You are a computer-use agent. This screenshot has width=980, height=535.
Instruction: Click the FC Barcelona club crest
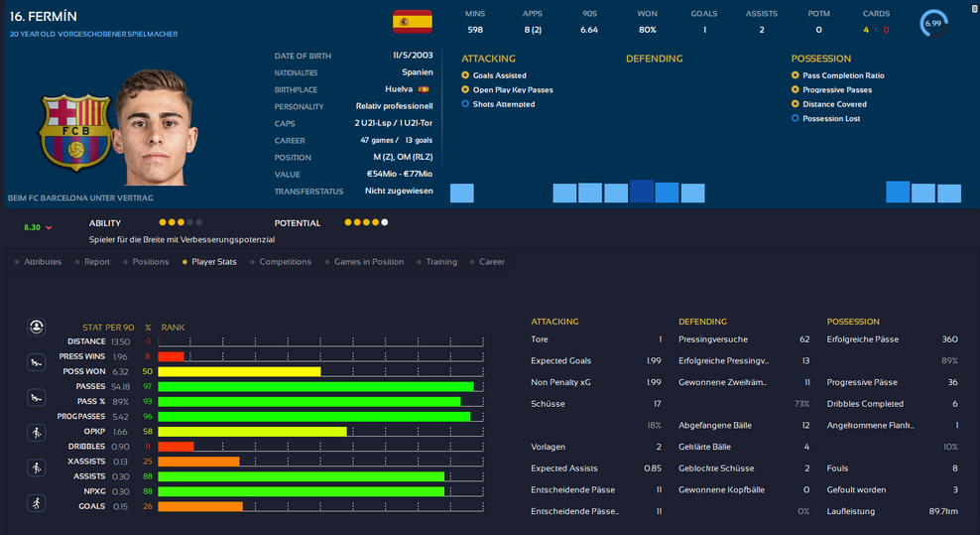click(61, 130)
